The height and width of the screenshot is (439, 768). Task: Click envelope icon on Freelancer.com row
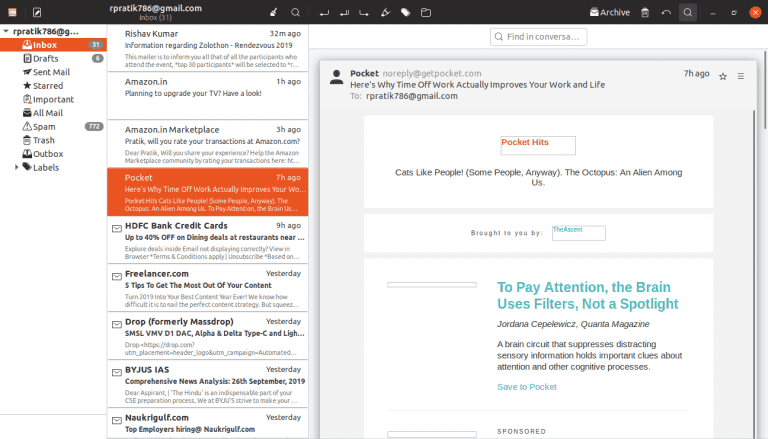pyautogui.click(x=117, y=276)
